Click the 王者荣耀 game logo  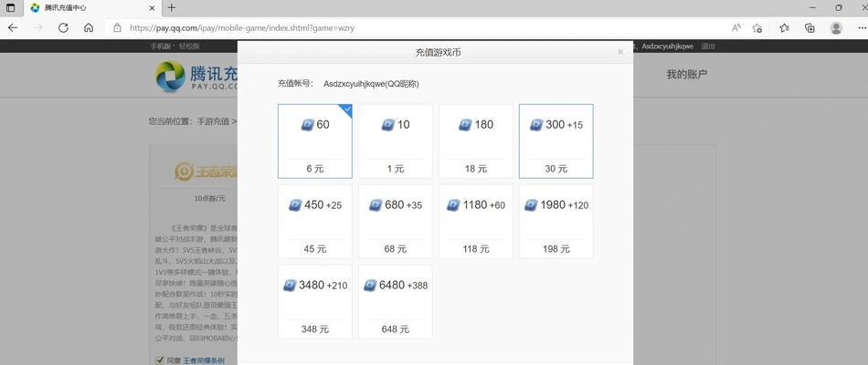coord(206,172)
